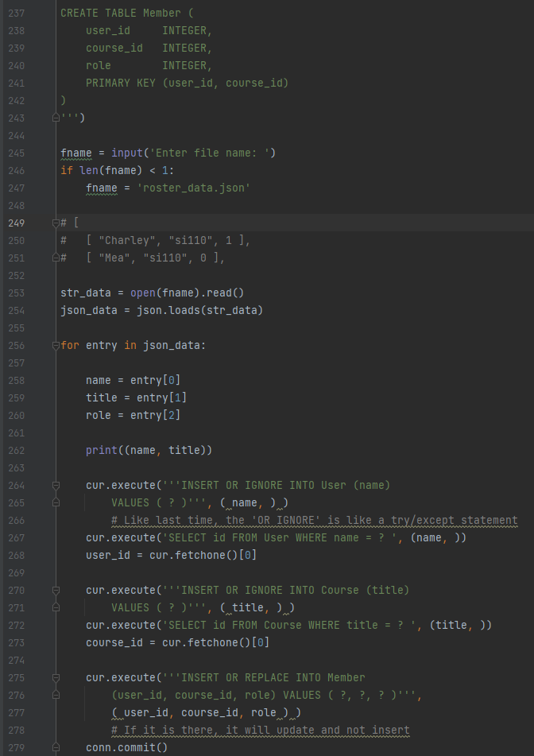
Task: Click gutter line number 273
Action: (x=17, y=642)
